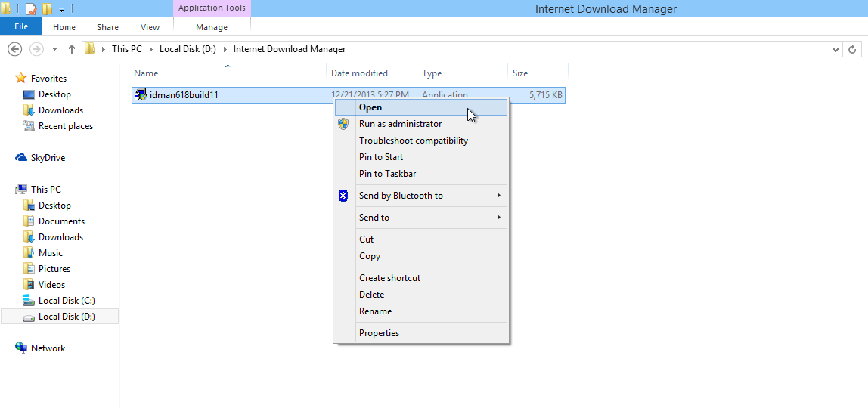The height and width of the screenshot is (408, 868).
Task: Select the idman618build11 file name
Action: pos(184,95)
